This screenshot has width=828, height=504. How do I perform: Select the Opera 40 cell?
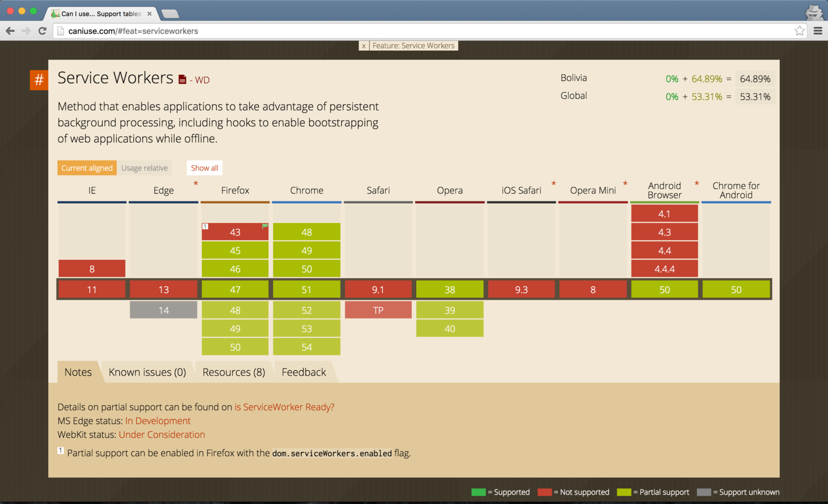click(x=450, y=329)
